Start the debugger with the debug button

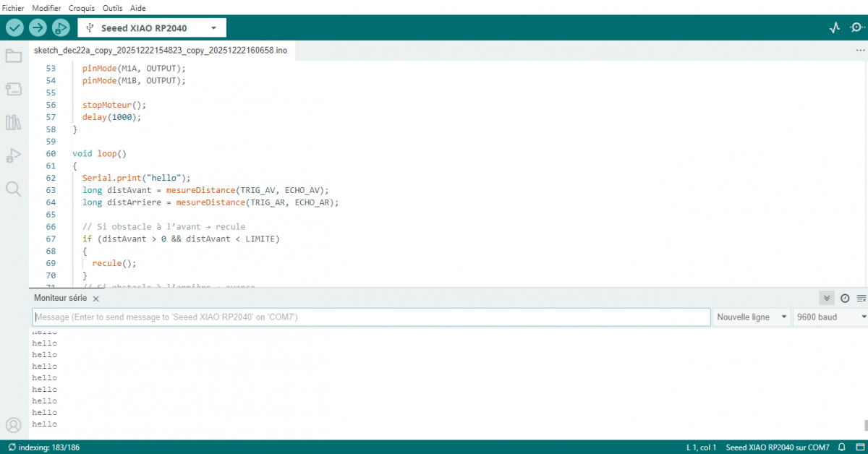[x=61, y=27]
